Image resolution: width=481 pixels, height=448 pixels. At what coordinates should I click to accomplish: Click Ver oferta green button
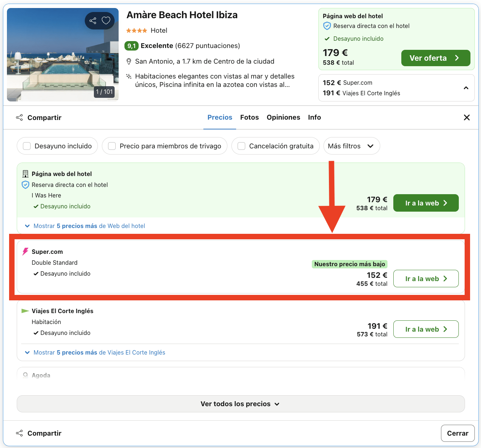click(436, 58)
